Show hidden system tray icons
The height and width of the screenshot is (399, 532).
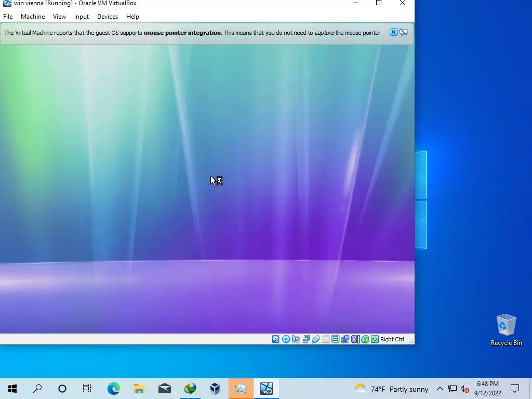pyautogui.click(x=440, y=389)
